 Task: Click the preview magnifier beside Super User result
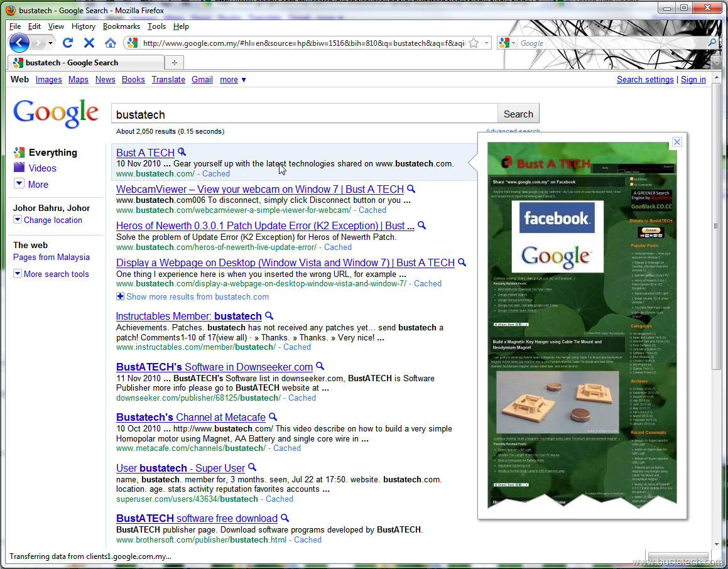252,467
